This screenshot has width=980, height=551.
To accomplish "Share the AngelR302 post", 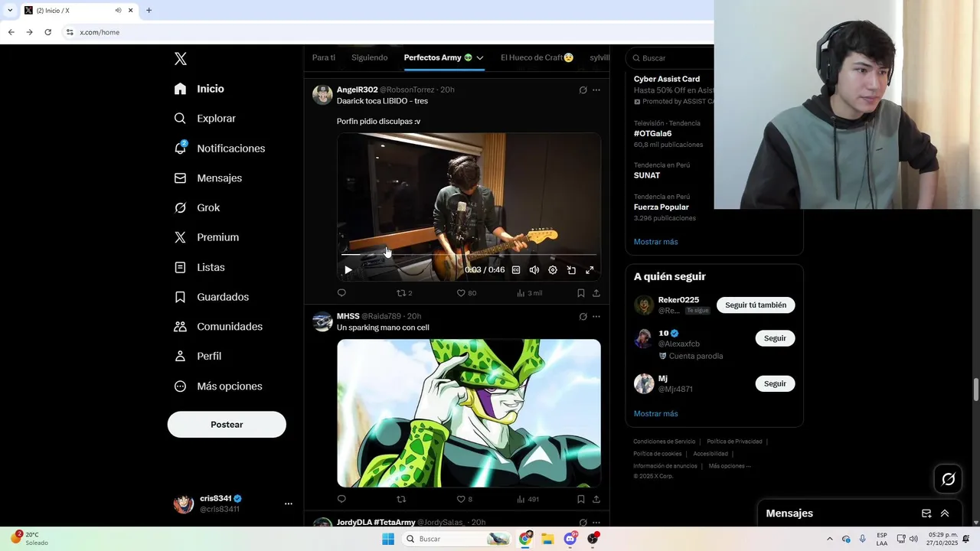I will [x=596, y=292].
